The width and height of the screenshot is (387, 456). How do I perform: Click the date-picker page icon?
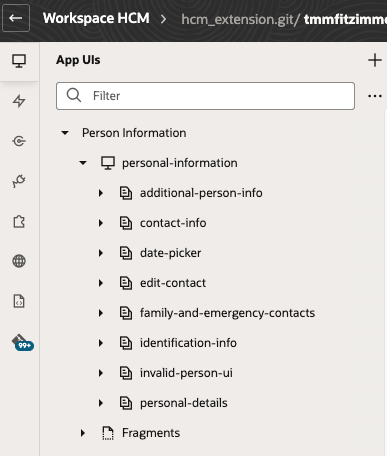tap(126, 253)
